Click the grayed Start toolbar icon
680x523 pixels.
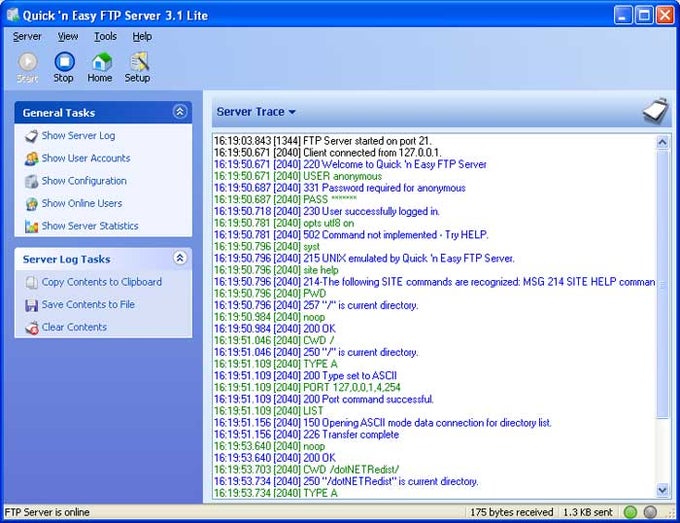(x=27, y=62)
